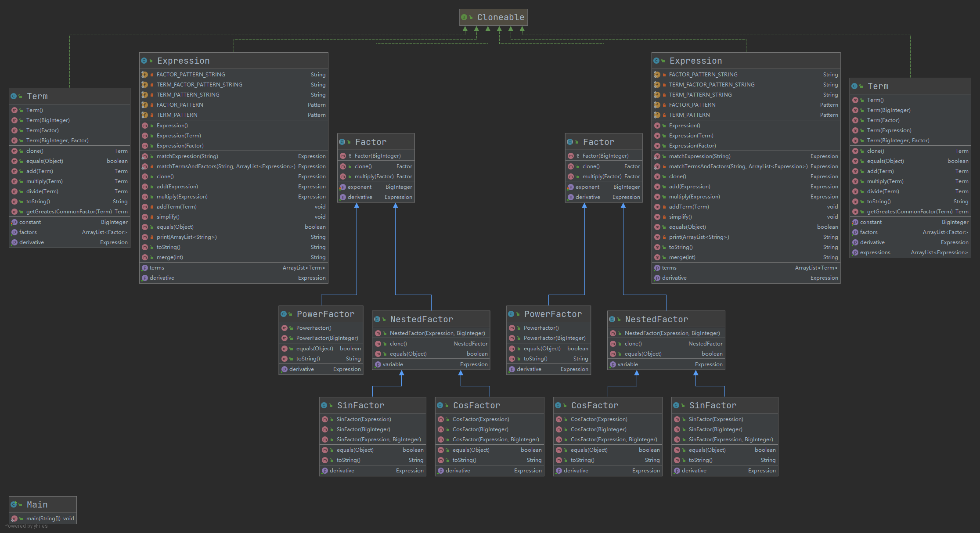Select TERM_FACTOR_PATTERN_STRING field in left Expression

(234, 85)
